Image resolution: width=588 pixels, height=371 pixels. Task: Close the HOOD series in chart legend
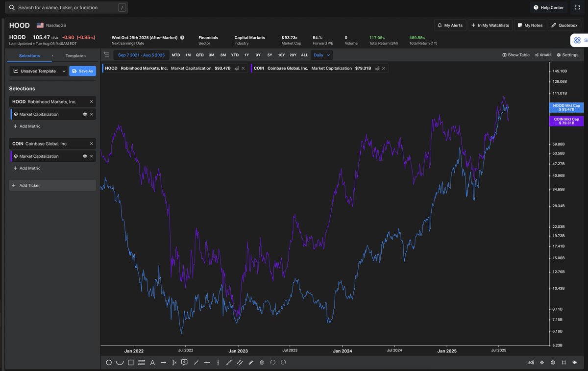243,68
